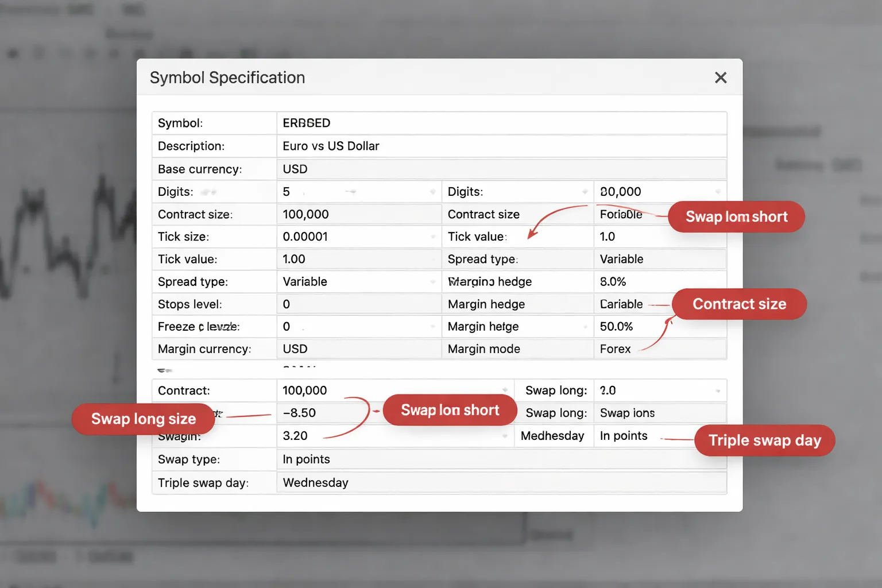Screen dimensions: 882x588
Task: Open the Tick size 0.00001 dropdown
Action: tap(432, 237)
